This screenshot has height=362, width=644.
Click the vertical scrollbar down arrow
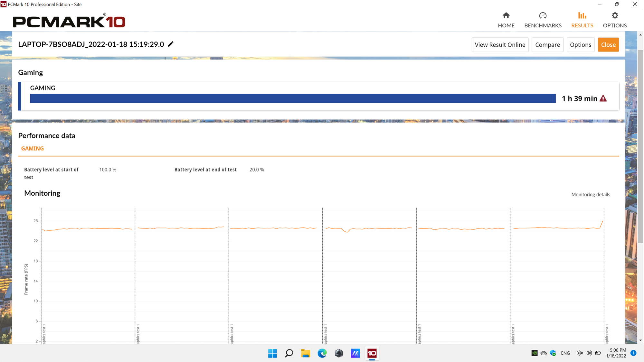(640, 340)
